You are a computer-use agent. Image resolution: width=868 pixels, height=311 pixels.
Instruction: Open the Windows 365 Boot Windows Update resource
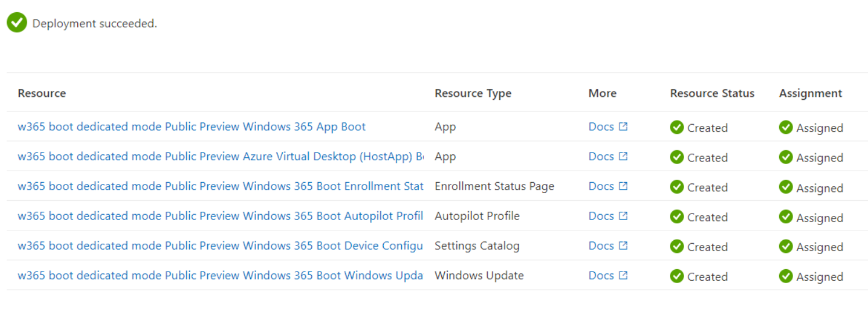pos(221,276)
